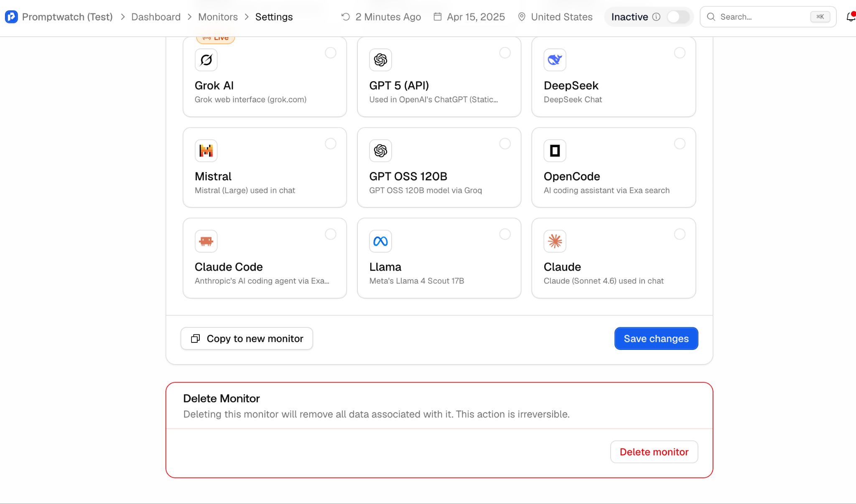Screen dimensions: 856x504
Task: Click the Llama Meta logo icon
Action: [380, 241]
